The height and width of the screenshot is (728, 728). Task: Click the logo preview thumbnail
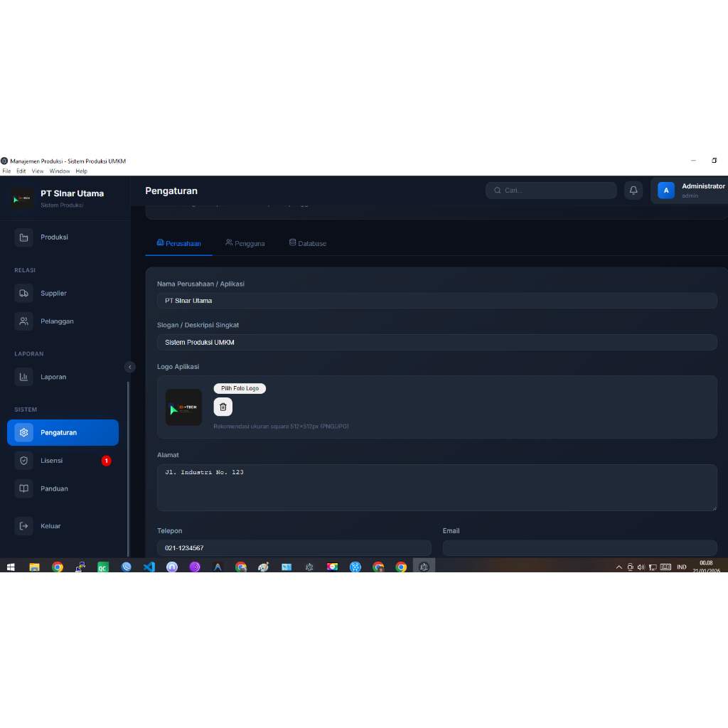[x=184, y=407]
